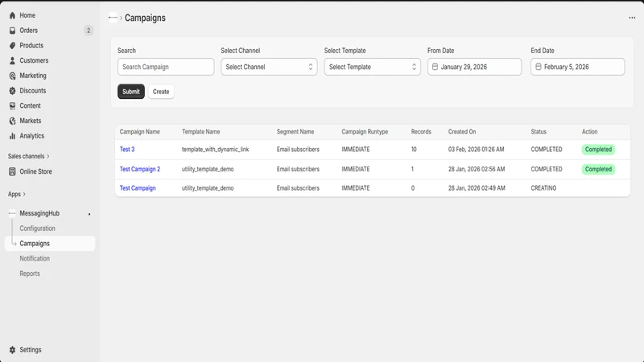Open the Select Template dropdown

coord(372,67)
